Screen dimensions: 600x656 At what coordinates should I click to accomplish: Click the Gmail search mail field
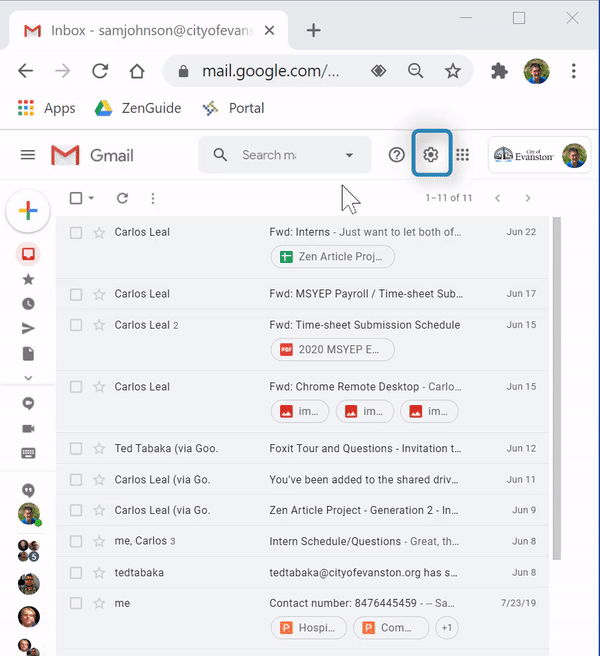[285, 155]
